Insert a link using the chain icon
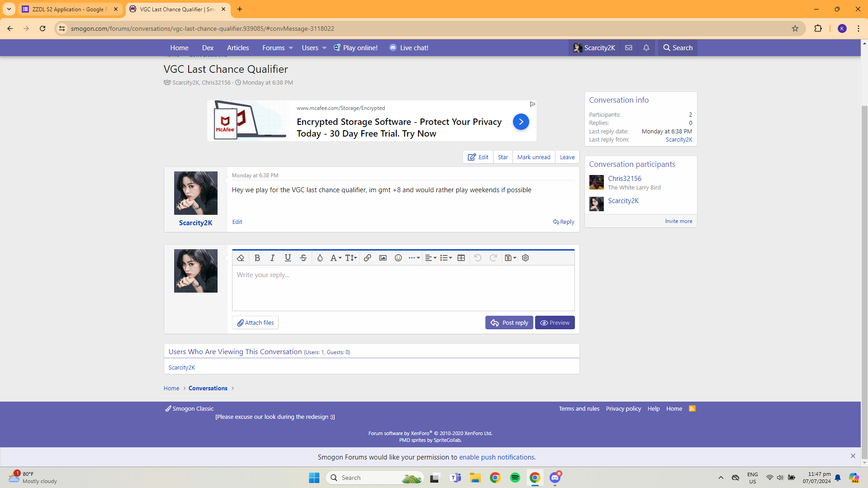The width and height of the screenshot is (868, 488). coord(367,258)
